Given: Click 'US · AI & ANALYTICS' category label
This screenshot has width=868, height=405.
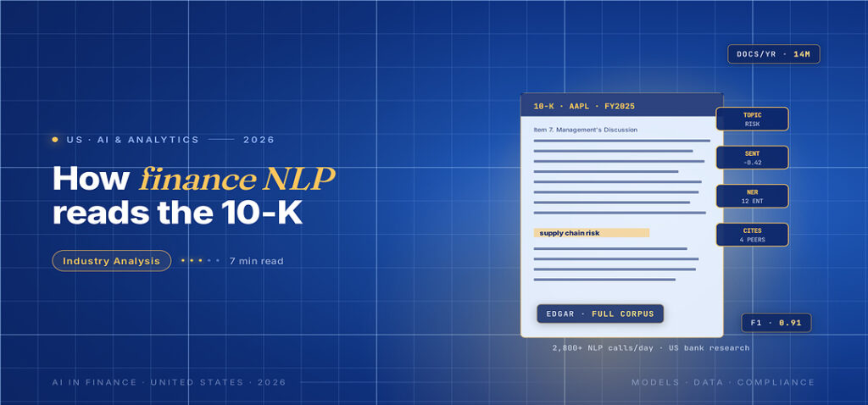Looking at the screenshot, I should pos(132,140).
